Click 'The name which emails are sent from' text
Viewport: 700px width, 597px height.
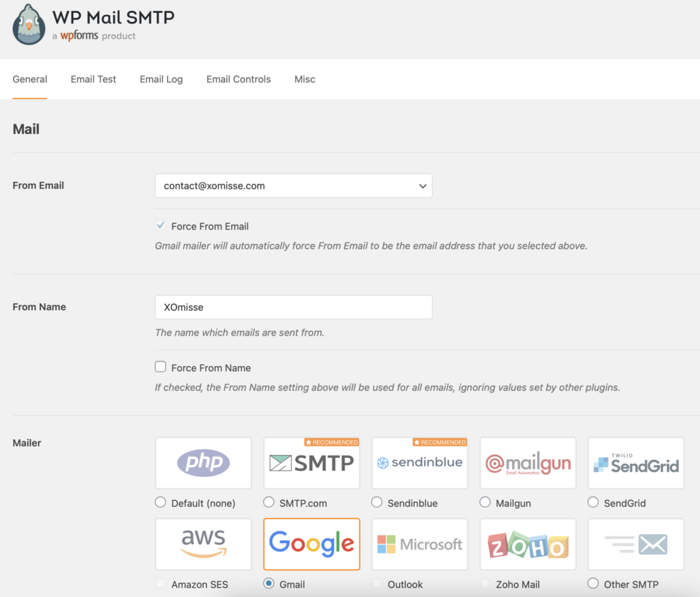tap(239, 333)
